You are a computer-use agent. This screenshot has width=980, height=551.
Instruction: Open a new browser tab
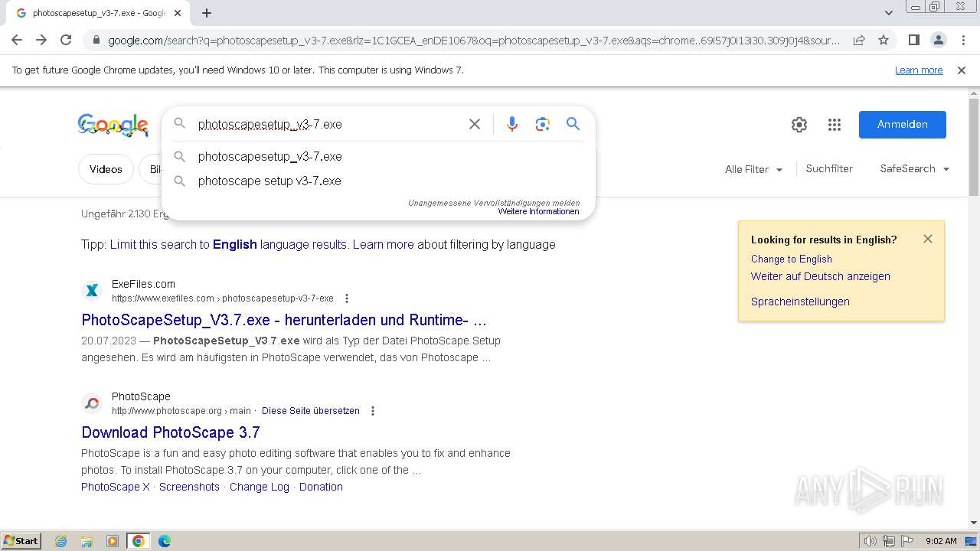pyautogui.click(x=207, y=13)
